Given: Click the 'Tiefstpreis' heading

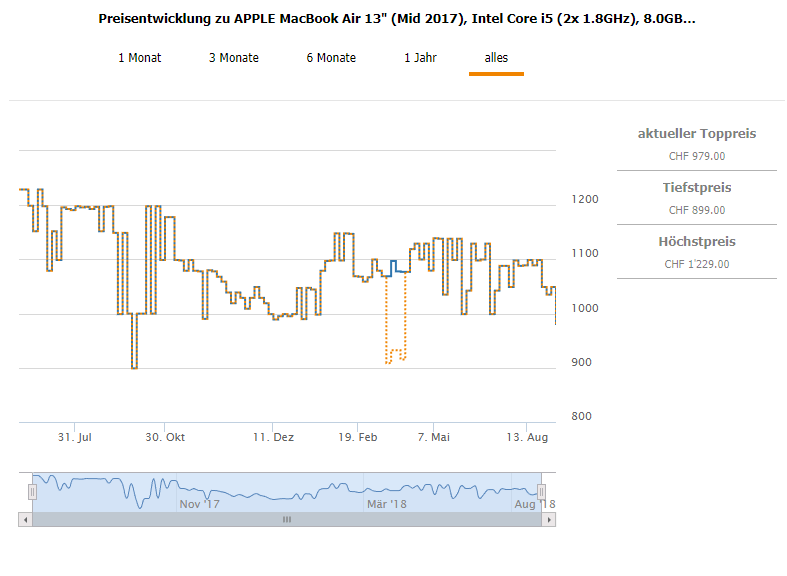Looking at the screenshot, I should 696,188.
